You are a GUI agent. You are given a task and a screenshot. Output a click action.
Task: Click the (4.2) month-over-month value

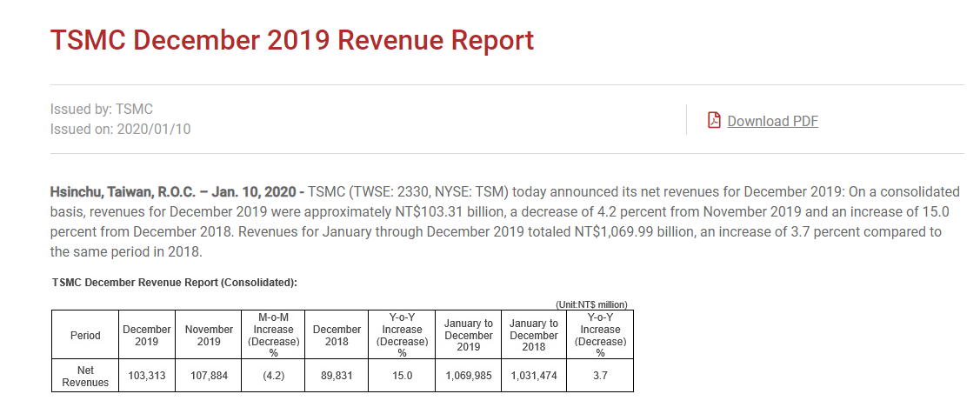tap(273, 376)
